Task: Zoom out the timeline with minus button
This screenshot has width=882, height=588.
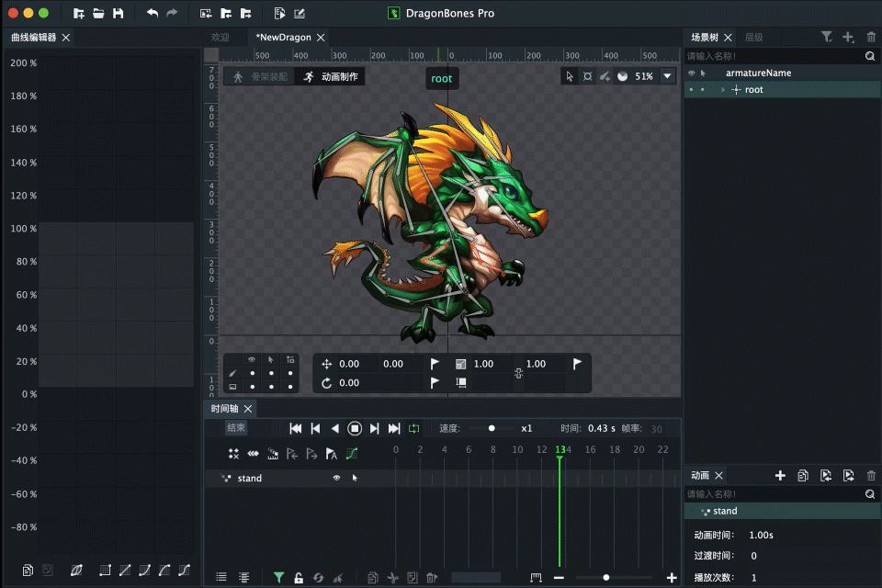Action: pyautogui.click(x=559, y=578)
